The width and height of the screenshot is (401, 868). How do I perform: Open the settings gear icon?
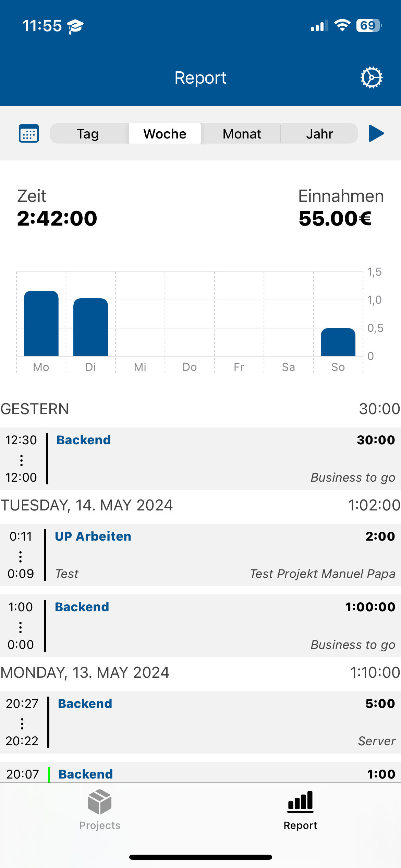[x=372, y=77]
